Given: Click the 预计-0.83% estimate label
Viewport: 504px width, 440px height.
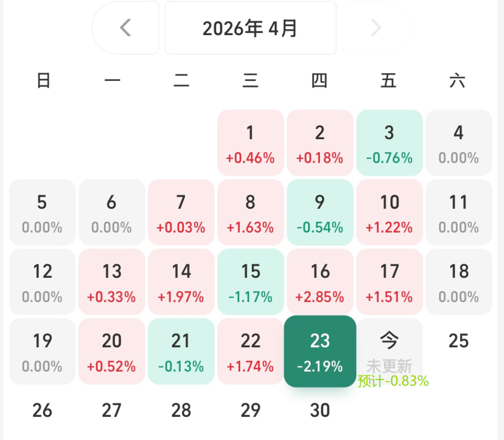Looking at the screenshot, I should click(393, 381).
